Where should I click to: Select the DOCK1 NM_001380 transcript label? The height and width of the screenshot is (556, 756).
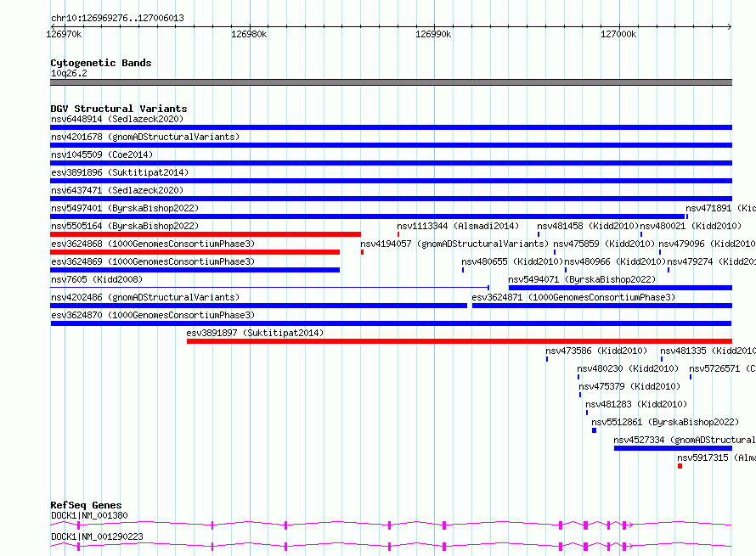click(89, 515)
